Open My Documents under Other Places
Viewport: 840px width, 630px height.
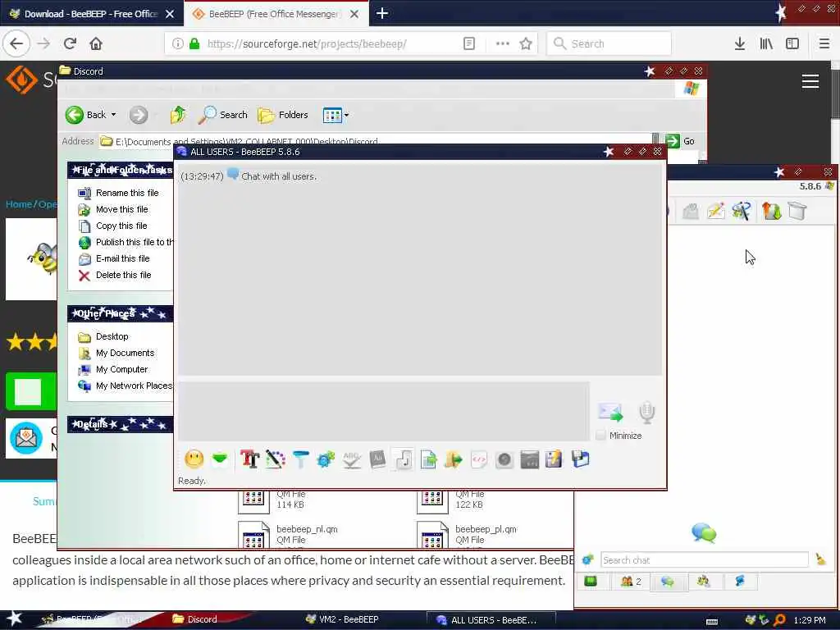point(125,353)
